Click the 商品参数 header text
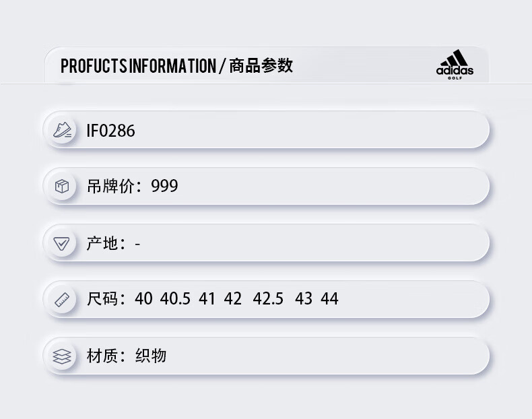532x419 pixels. [261, 65]
